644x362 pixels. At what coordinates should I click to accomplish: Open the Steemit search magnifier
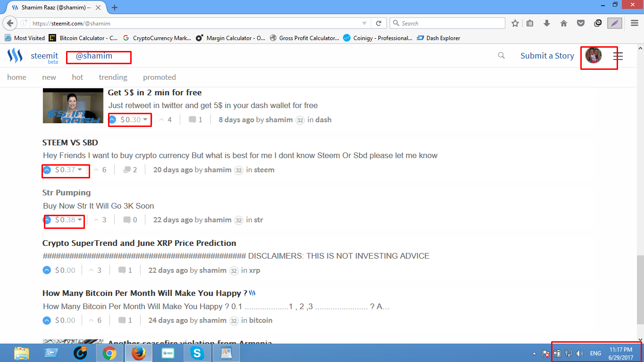tap(502, 56)
